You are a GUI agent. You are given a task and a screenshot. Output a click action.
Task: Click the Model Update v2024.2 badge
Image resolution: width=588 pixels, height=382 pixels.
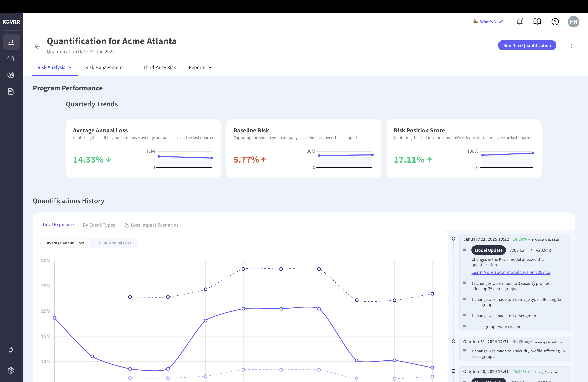488,250
